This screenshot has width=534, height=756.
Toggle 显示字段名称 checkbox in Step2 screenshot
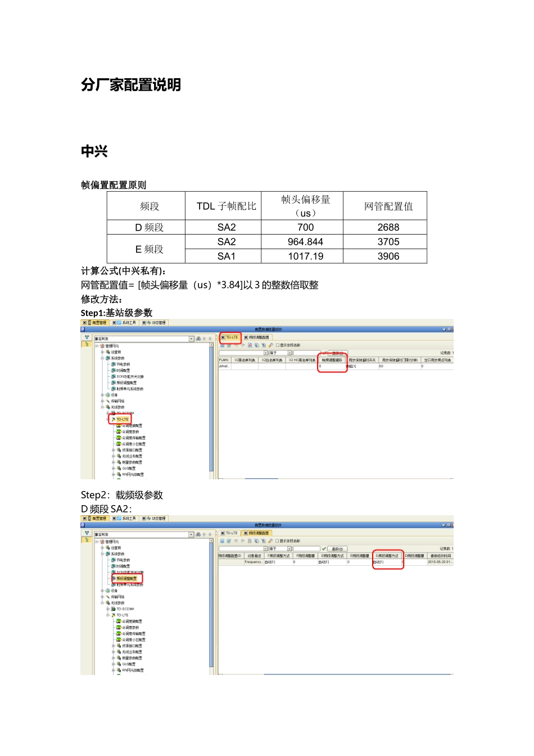(278, 541)
